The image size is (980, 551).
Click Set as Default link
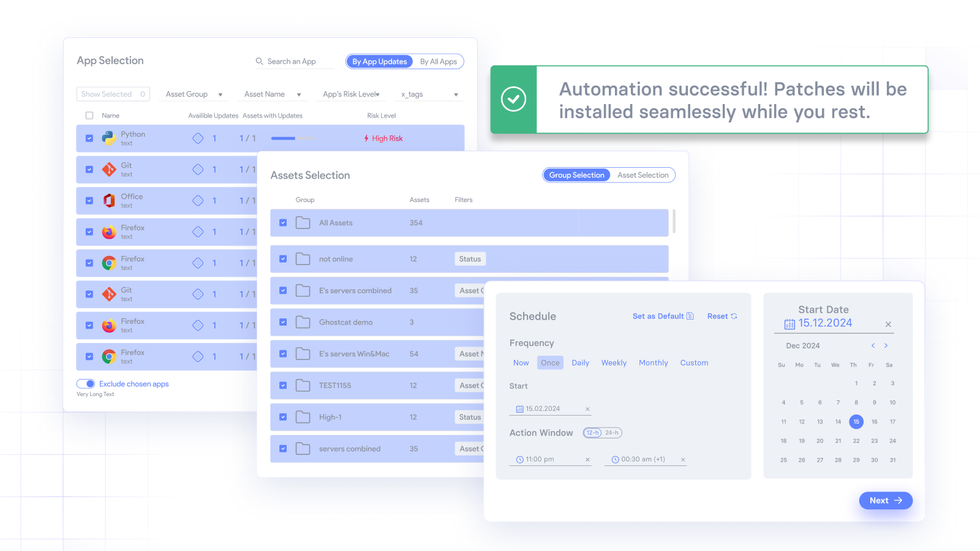[x=663, y=317]
